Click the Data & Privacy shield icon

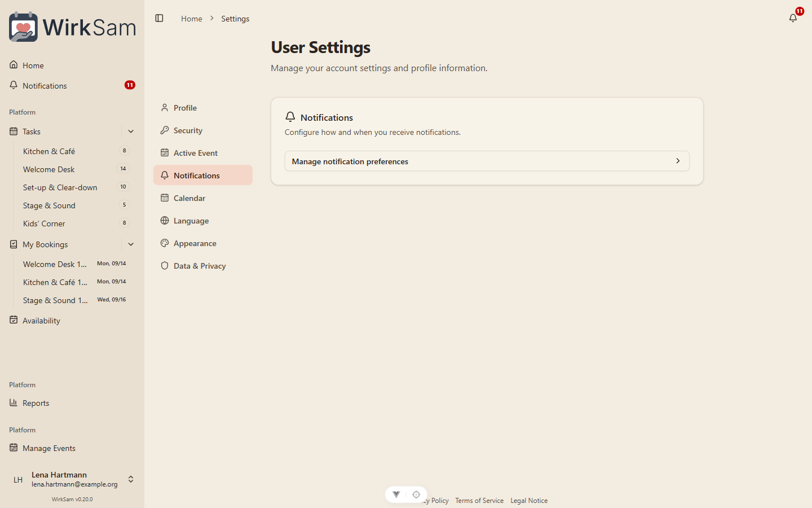(x=165, y=265)
